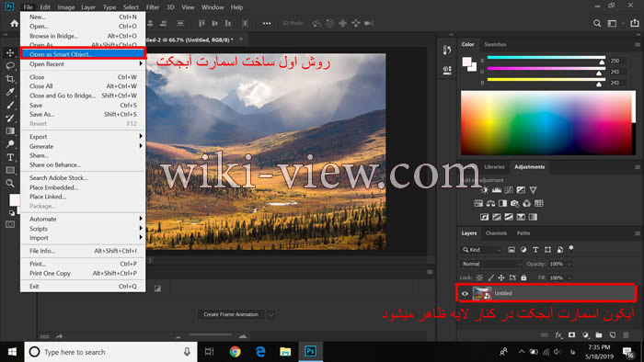The width and height of the screenshot is (644, 362).
Task: Add a Vibrance adjustment
Action: (x=533, y=190)
